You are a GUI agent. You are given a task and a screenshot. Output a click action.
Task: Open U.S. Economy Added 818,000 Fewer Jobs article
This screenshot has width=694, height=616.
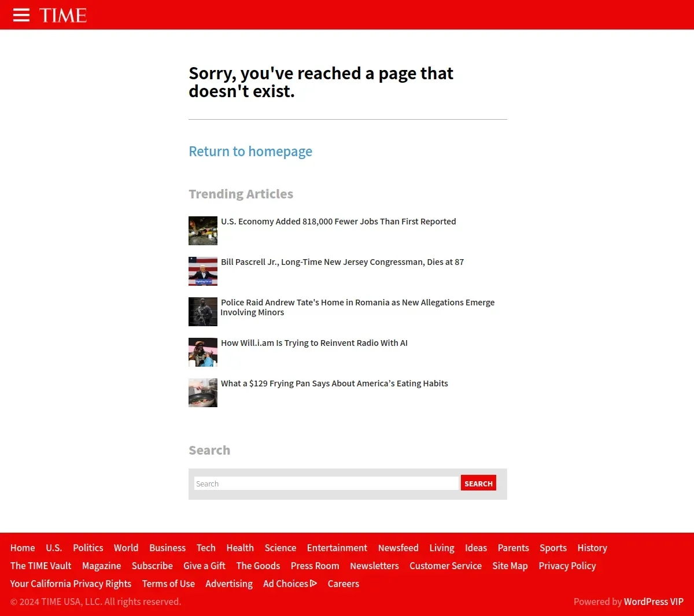338,222
